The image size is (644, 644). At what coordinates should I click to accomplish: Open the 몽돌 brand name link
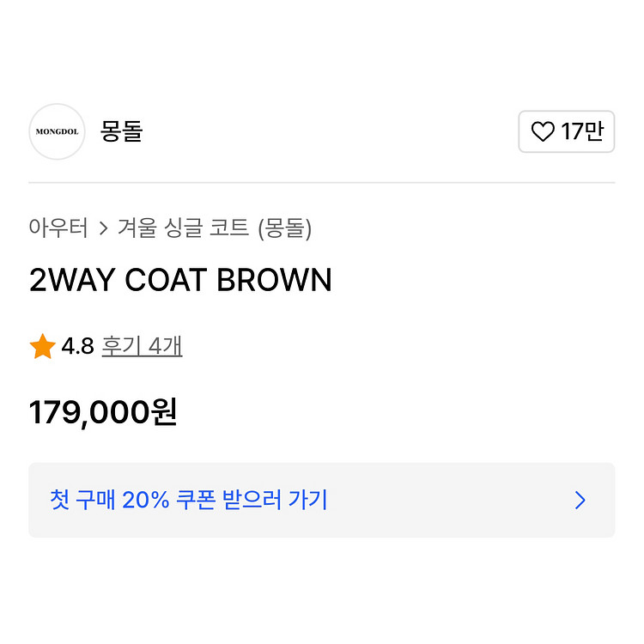(121, 131)
